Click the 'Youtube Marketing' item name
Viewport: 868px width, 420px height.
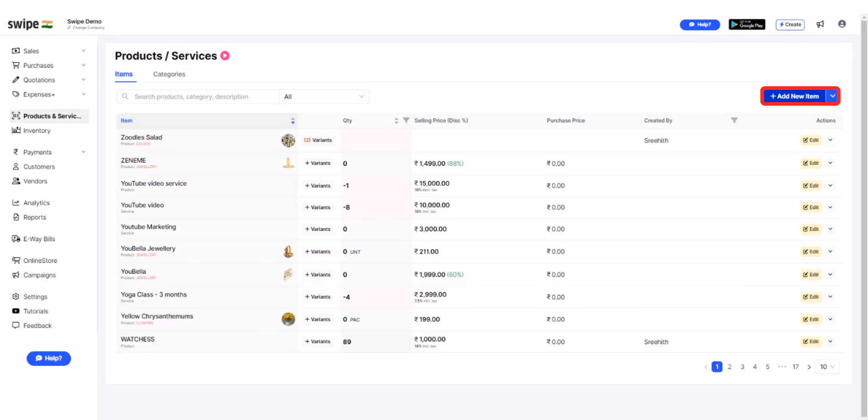tap(148, 227)
